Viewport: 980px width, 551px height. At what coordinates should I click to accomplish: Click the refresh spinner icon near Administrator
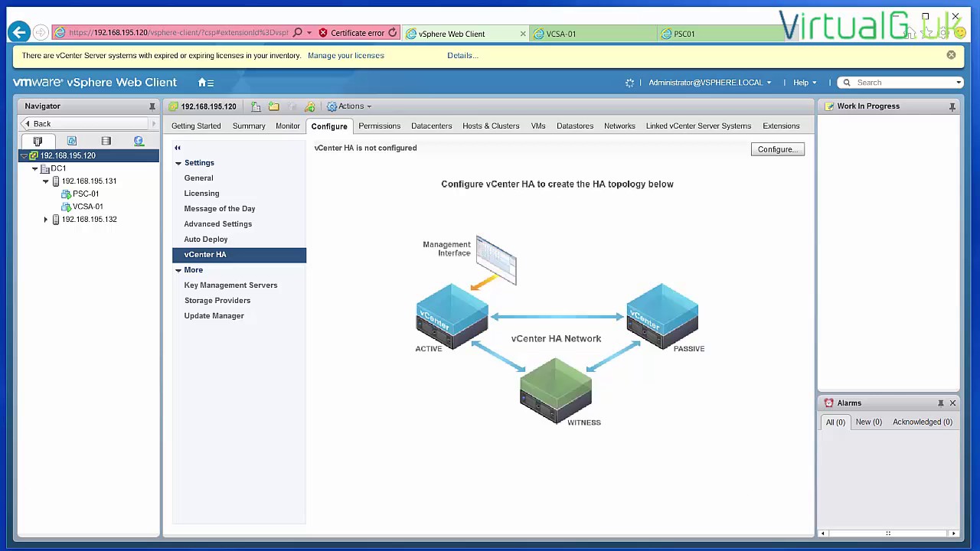point(629,83)
